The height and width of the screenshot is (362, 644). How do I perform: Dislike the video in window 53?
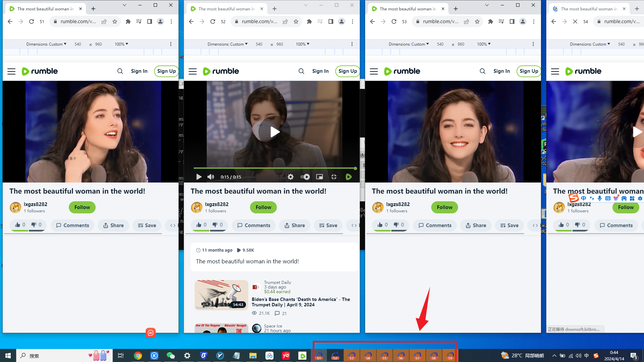(x=396, y=225)
